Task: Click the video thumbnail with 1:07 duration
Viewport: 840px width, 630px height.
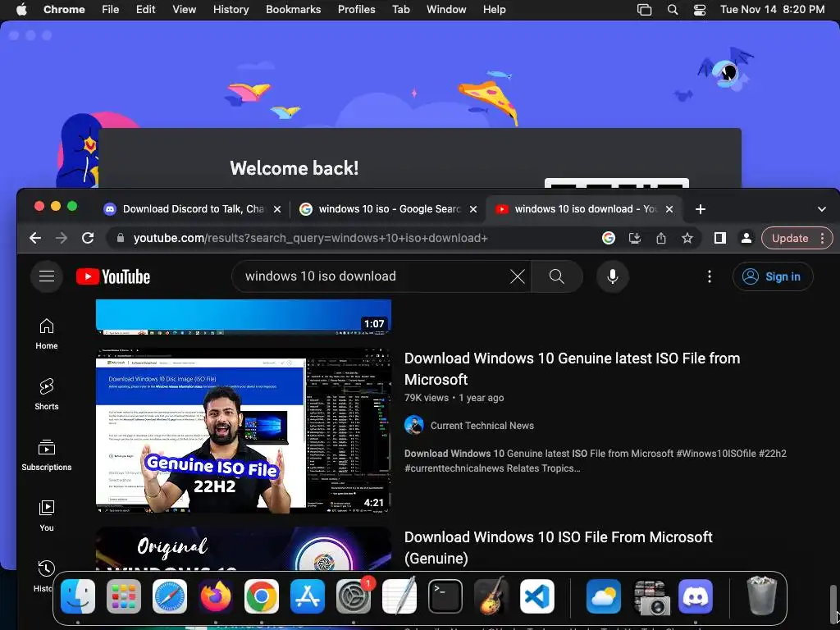Action: pos(243,317)
